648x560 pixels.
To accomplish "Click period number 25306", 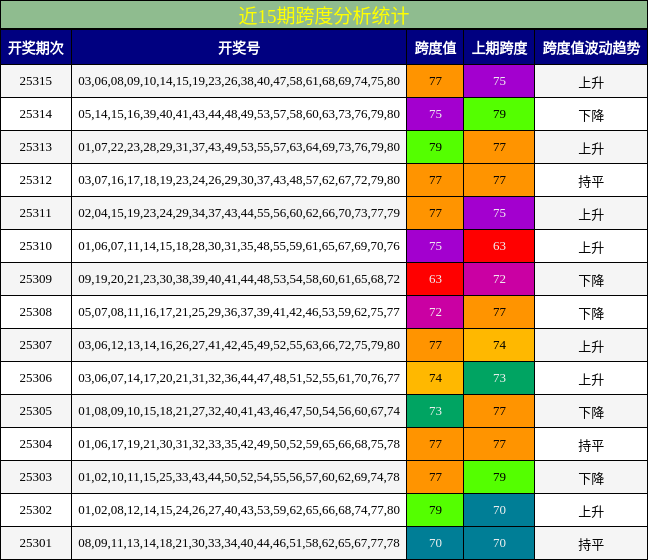I will (x=36, y=378).
